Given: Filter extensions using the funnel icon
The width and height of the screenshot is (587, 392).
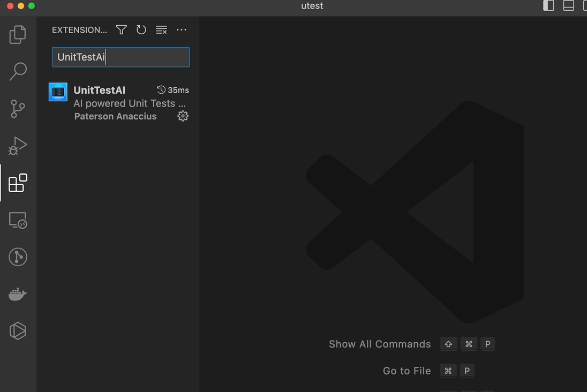Looking at the screenshot, I should point(122,30).
